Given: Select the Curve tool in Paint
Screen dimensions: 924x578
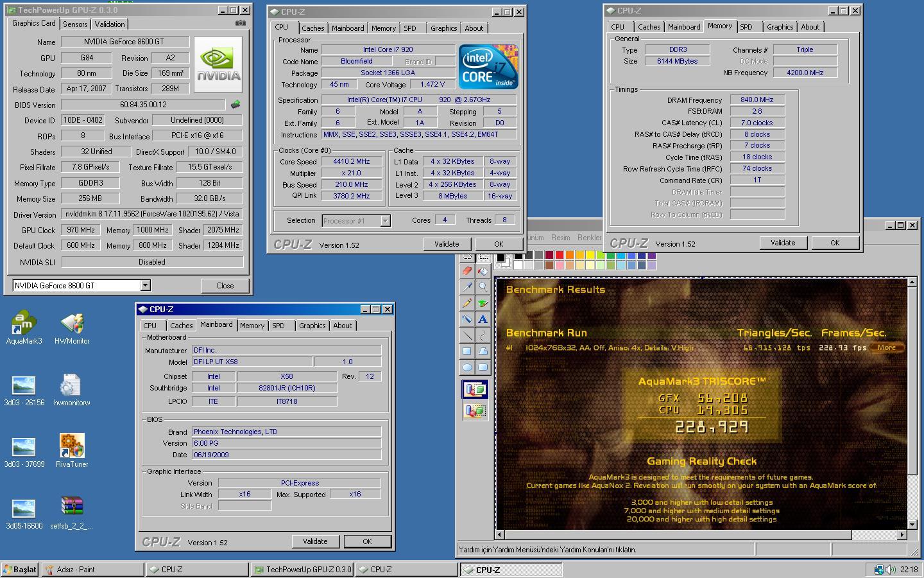Looking at the screenshot, I should tap(483, 335).
